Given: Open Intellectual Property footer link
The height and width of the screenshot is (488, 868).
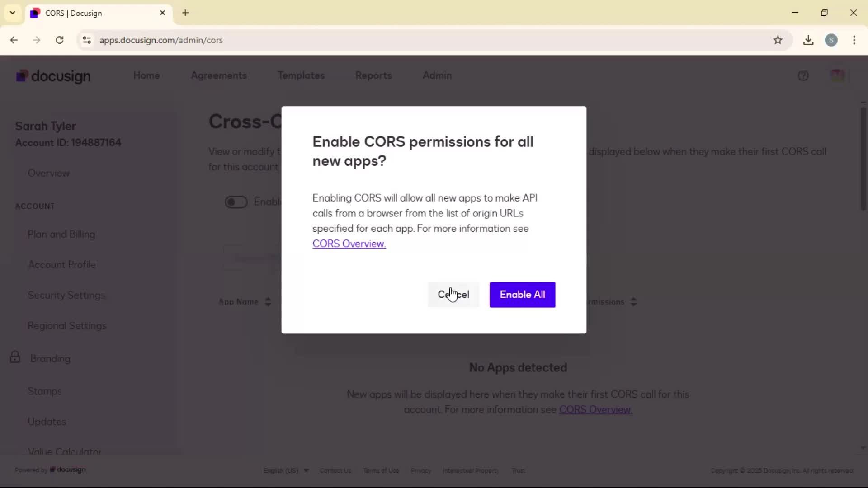Looking at the screenshot, I should click(x=471, y=470).
